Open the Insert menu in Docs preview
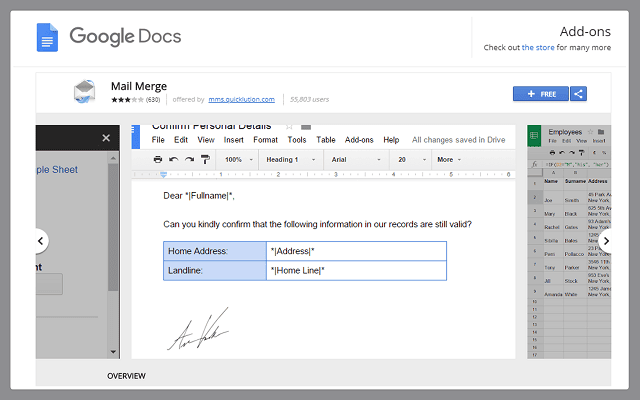 click(x=233, y=140)
